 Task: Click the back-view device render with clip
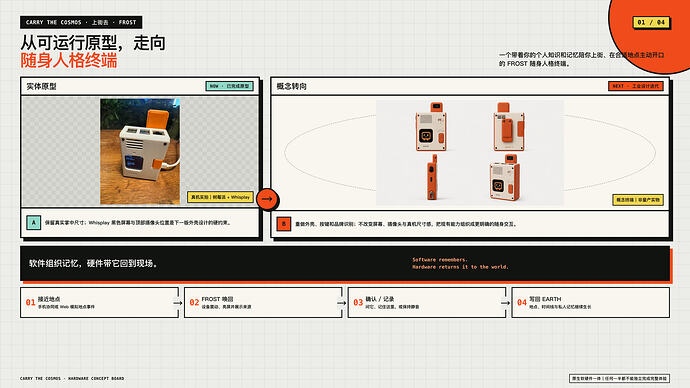coord(508,127)
